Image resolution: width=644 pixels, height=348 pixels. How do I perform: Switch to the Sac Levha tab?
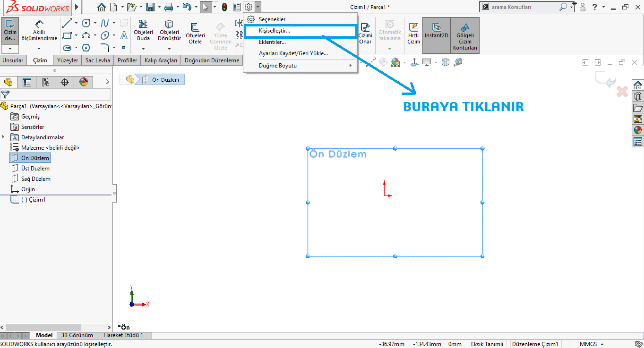click(x=98, y=60)
